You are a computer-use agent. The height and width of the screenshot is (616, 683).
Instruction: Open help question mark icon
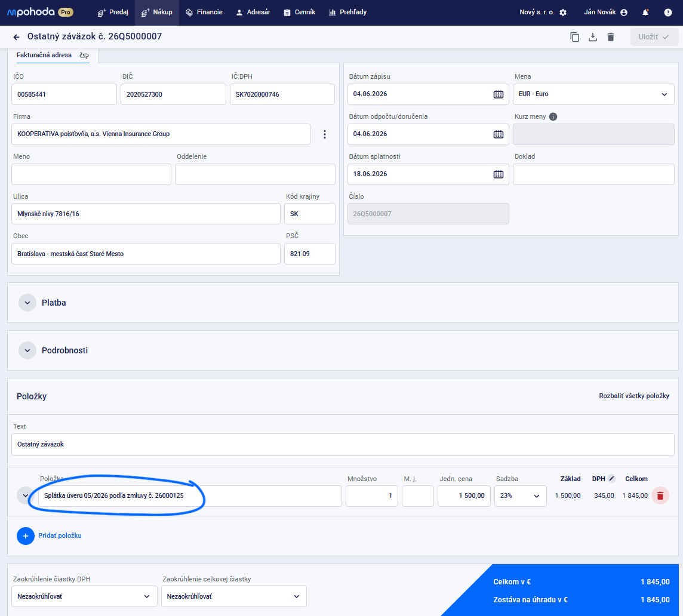point(667,13)
